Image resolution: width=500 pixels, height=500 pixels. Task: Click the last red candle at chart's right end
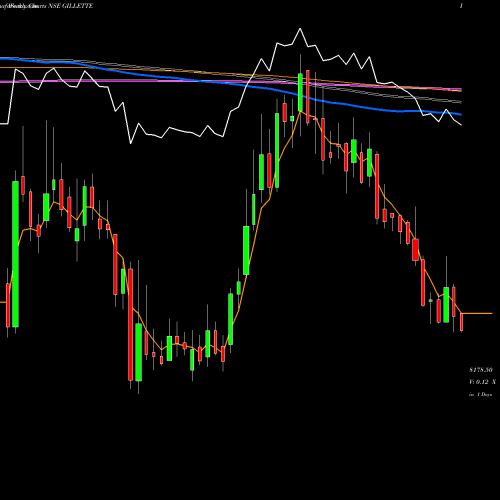(462, 322)
